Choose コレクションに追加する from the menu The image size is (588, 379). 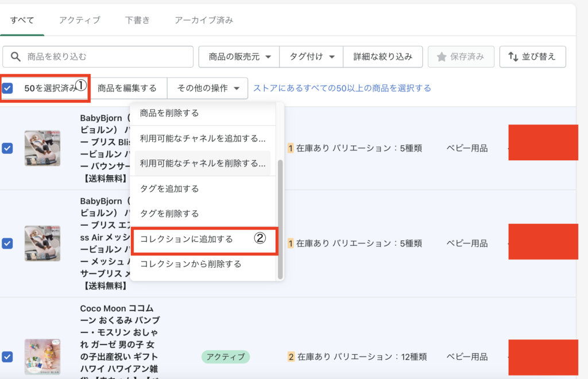[x=187, y=239]
